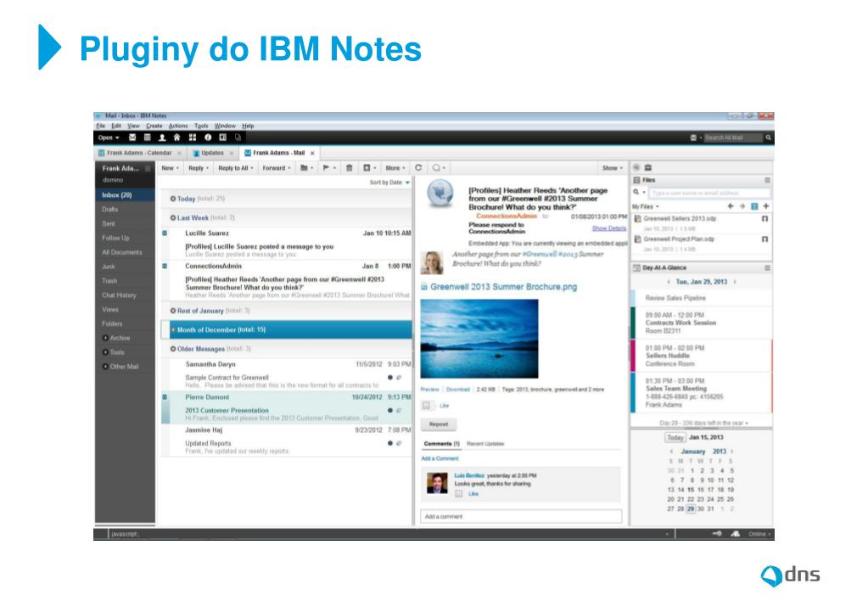Click the blue view icon in My Files row

pos(754,206)
